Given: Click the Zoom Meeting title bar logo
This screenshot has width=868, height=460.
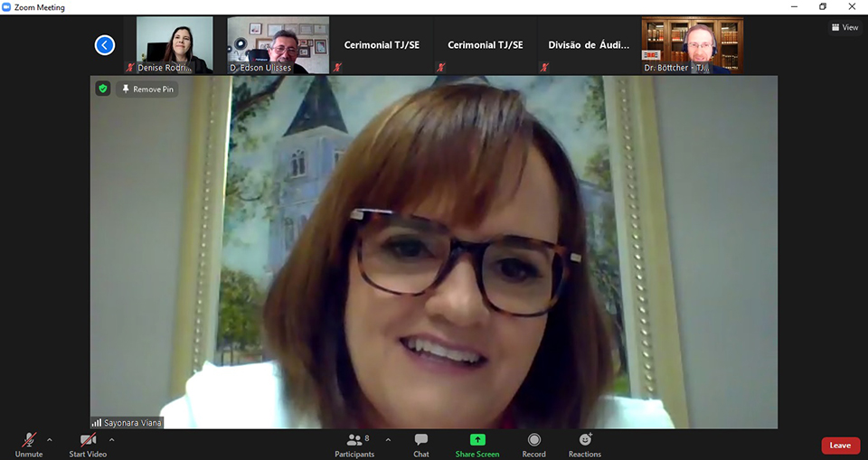Looking at the screenshot, I should [x=7, y=7].
